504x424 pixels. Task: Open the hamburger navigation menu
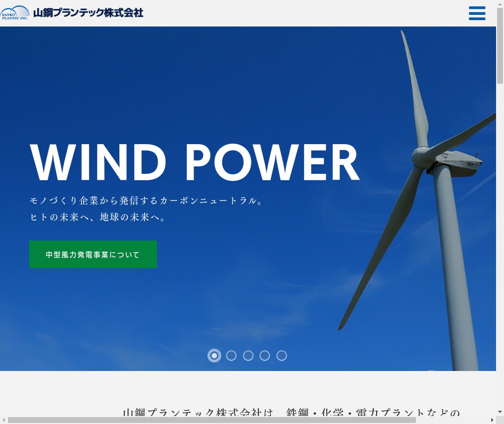coord(477,13)
